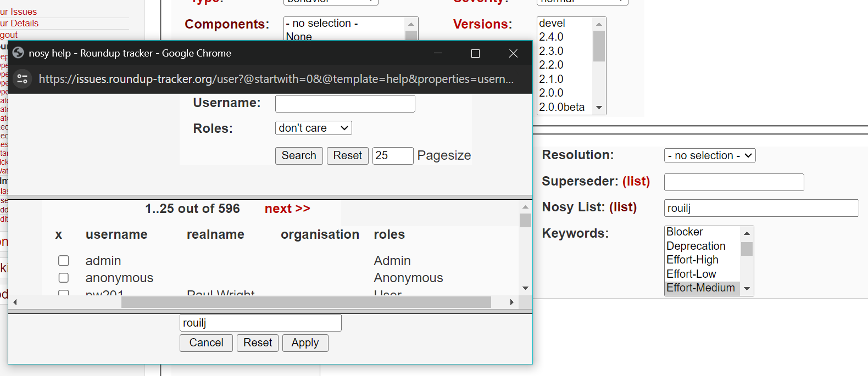The image size is (868, 376).
Task: Click the Reset button beside Cancel
Action: coord(258,343)
